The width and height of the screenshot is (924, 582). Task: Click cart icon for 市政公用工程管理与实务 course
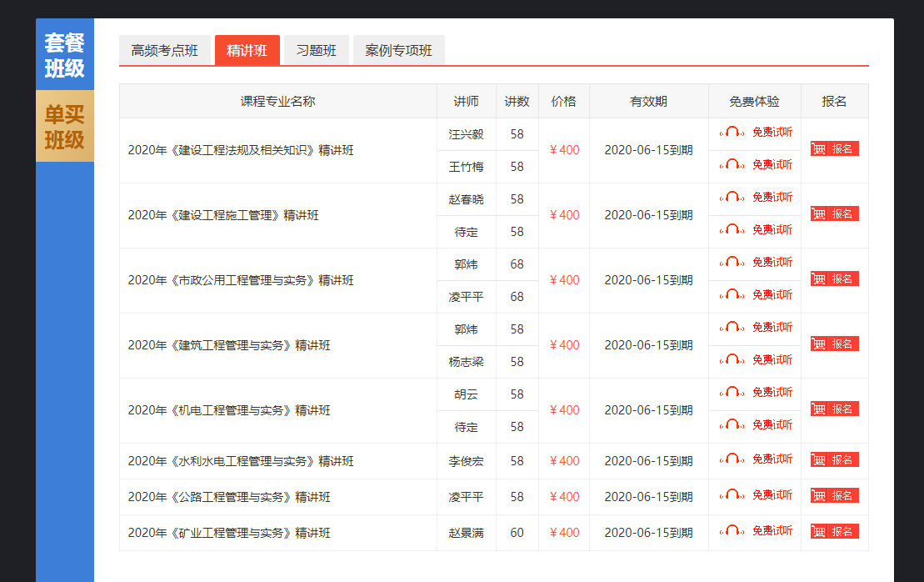(x=818, y=278)
